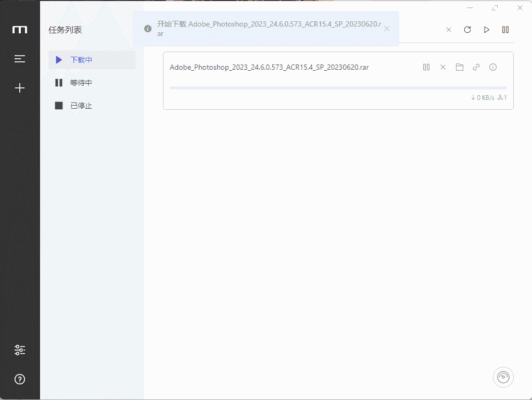The width and height of the screenshot is (532, 400).
Task: Close the Motrix window
Action: click(520, 8)
